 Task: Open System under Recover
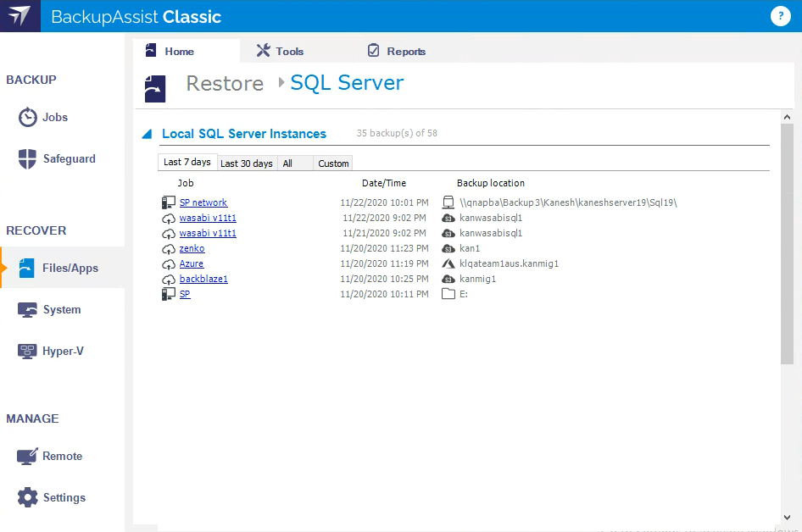tap(62, 310)
